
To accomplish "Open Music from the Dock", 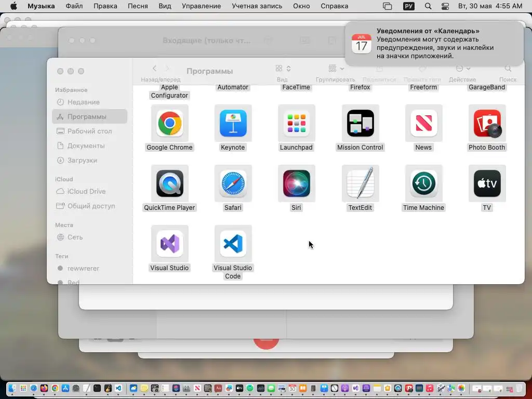I will pyautogui.click(x=430, y=388).
